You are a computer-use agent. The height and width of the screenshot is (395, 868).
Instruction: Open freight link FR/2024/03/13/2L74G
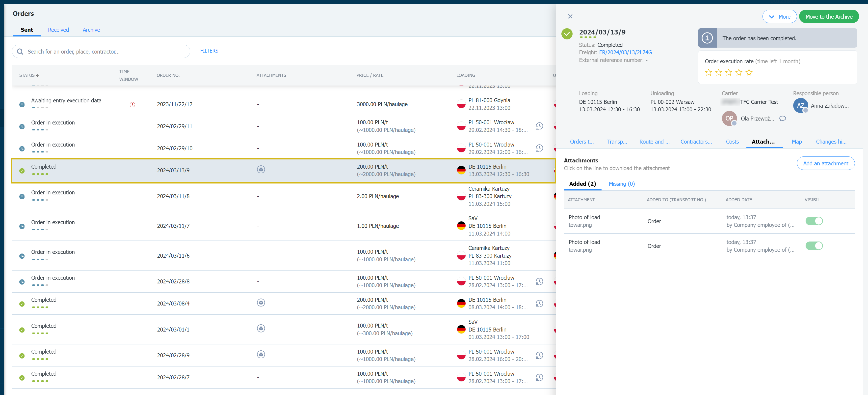[625, 52]
